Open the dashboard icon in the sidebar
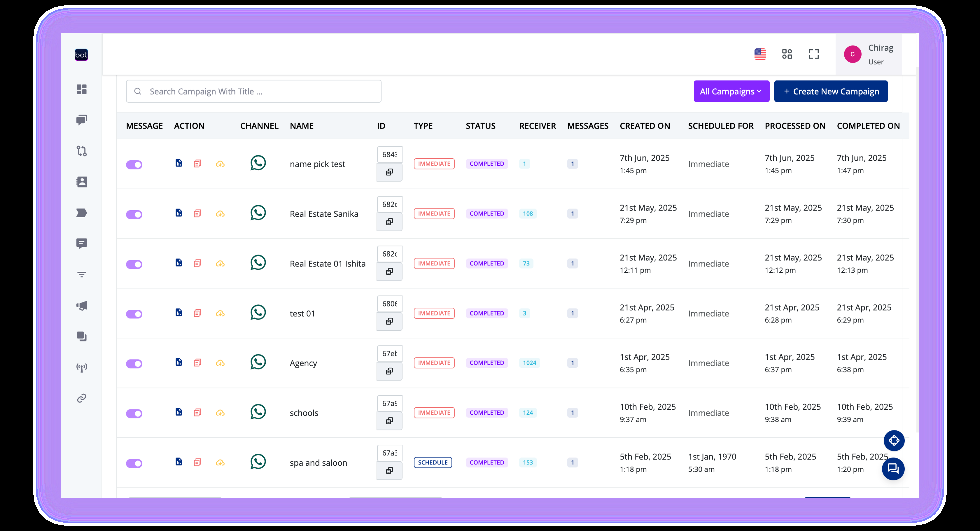The height and width of the screenshot is (531, 980). [81, 89]
